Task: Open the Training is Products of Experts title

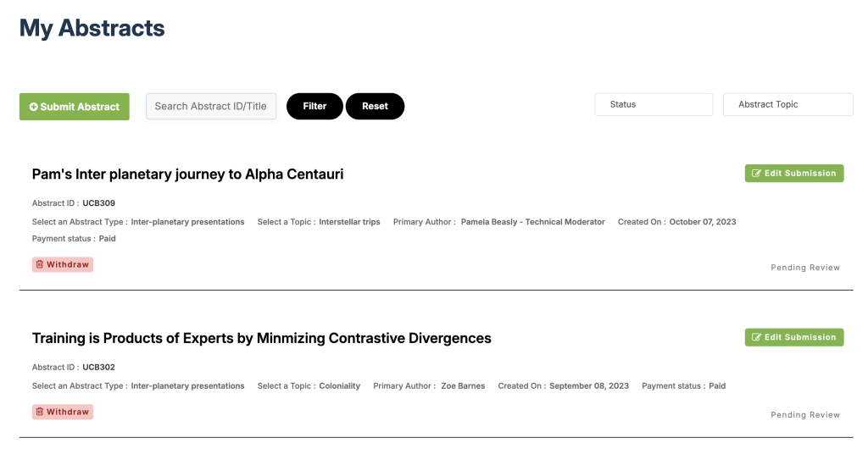Action: [261, 338]
